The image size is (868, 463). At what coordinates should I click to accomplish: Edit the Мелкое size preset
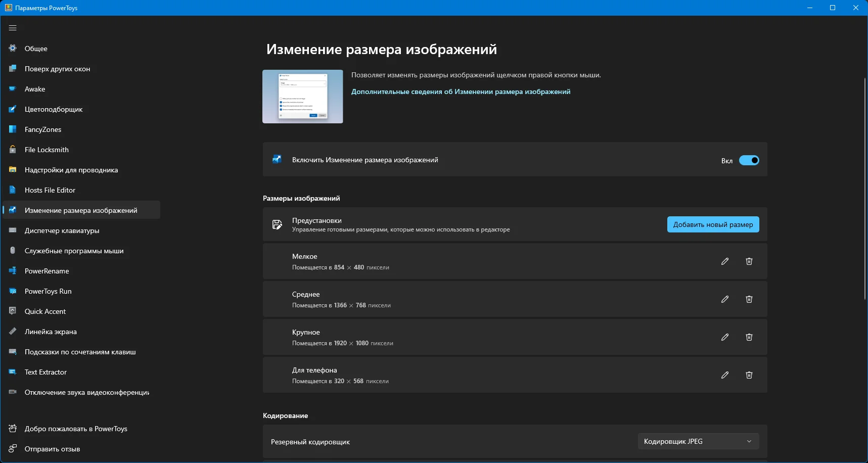725,261
